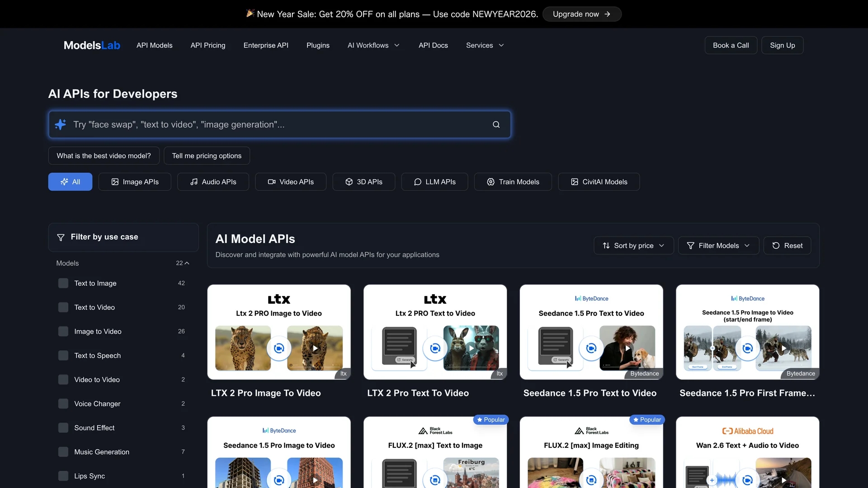This screenshot has width=868, height=488.
Task: Open API Docs link
Action: (433, 45)
